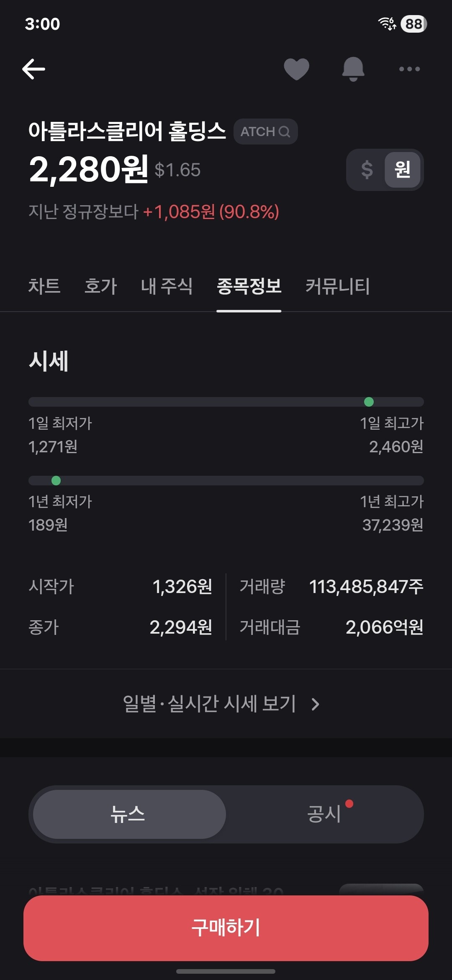Select the 뉴스 segment
Image resolution: width=452 pixels, height=980 pixels.
(x=129, y=814)
